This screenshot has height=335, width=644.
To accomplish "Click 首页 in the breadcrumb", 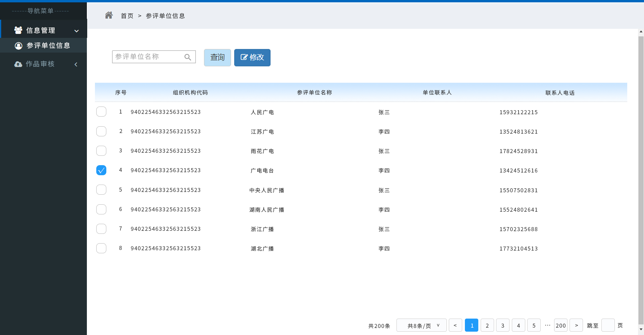I will 127,16.
